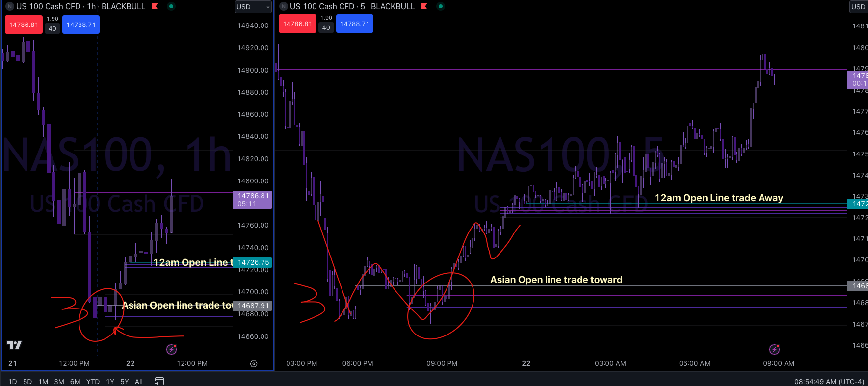868x386 pixels.
Task: Click the 14726.75 teal price label on left axis
Action: click(252, 262)
